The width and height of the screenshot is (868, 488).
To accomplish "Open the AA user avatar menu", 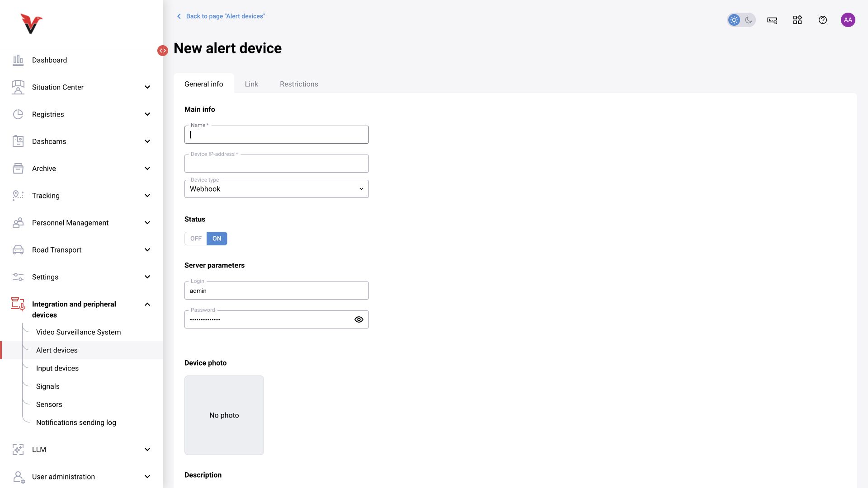I will click(x=848, y=20).
